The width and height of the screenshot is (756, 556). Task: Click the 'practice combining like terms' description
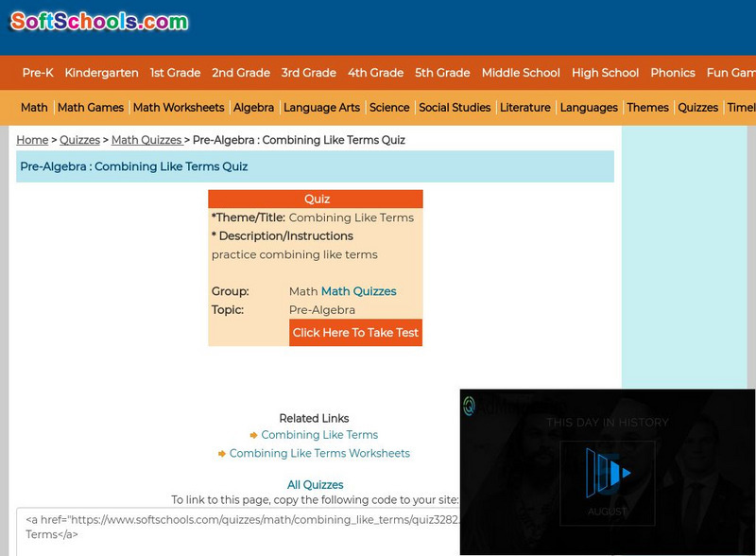pos(295,255)
